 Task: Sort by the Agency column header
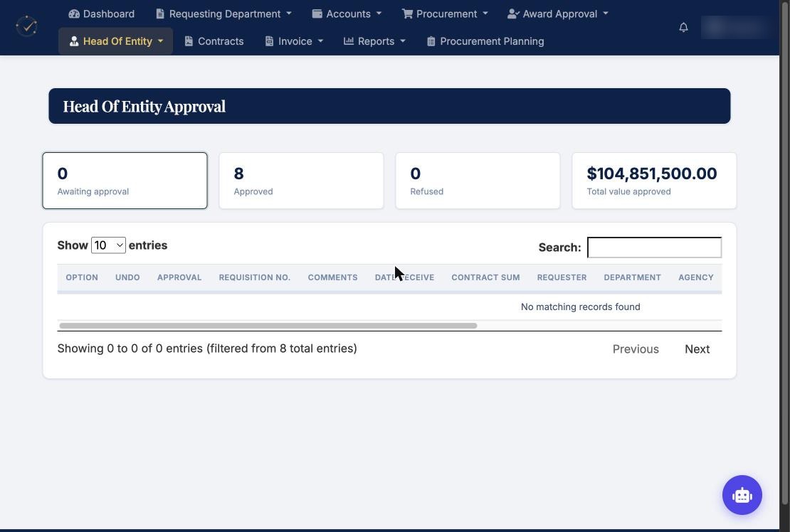pyautogui.click(x=696, y=277)
